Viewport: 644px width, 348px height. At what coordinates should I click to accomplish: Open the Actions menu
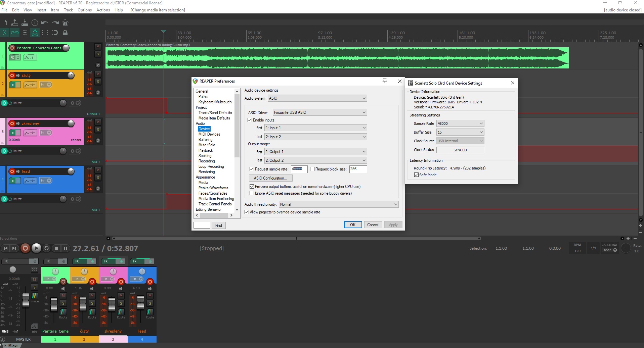103,10
